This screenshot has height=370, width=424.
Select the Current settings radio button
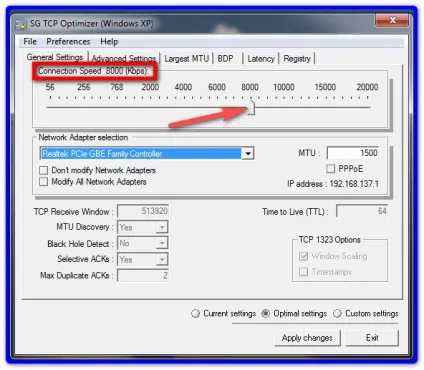(195, 314)
